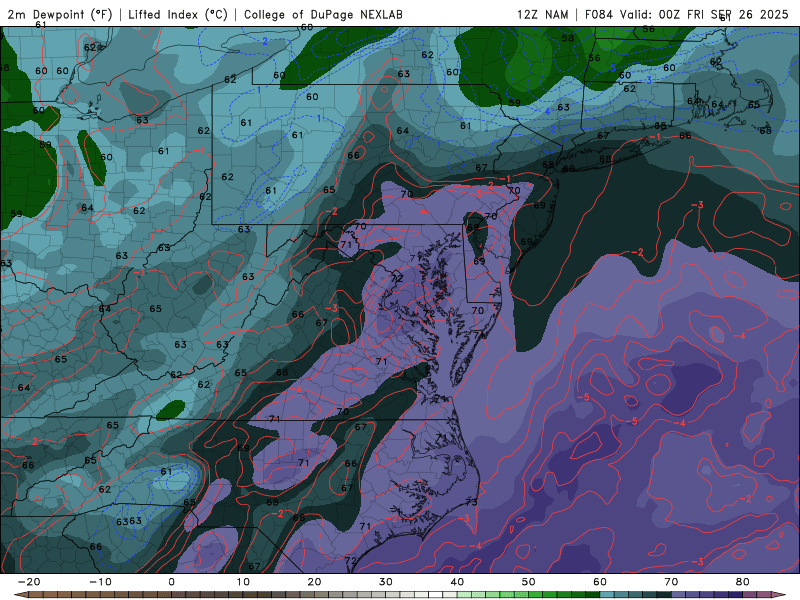Click the "Lifted Index (°C)" title text
Screen dimensions: 800x600
pos(178,14)
